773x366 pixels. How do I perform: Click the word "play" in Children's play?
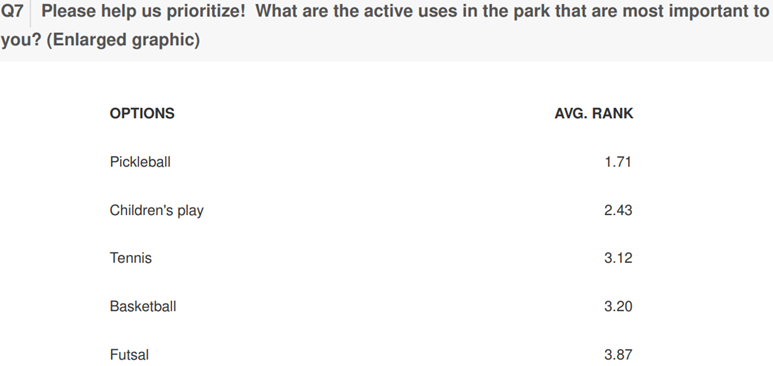pyautogui.click(x=190, y=211)
